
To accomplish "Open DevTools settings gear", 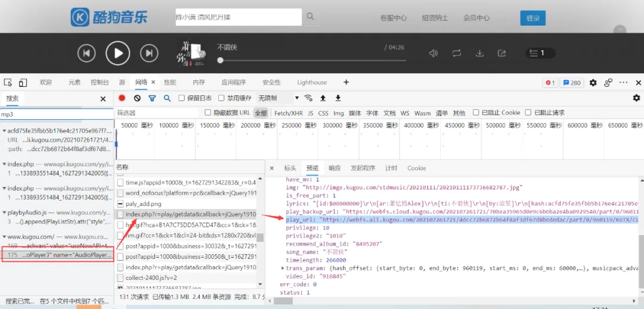I will [593, 83].
